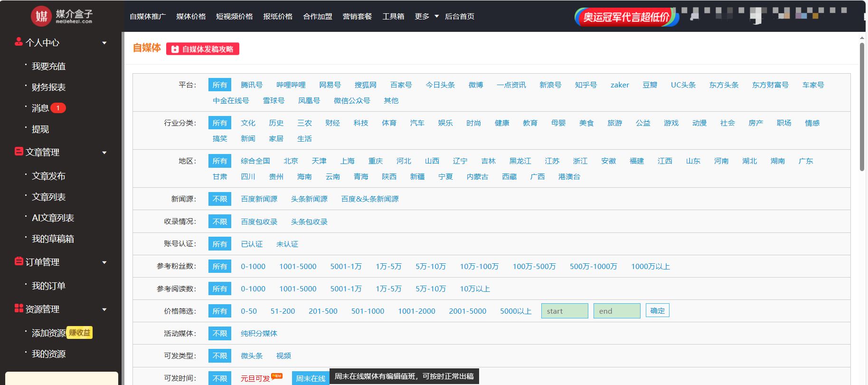This screenshot has width=868, height=385.
Task: Filter platform by 腾讯号
Action: point(252,85)
